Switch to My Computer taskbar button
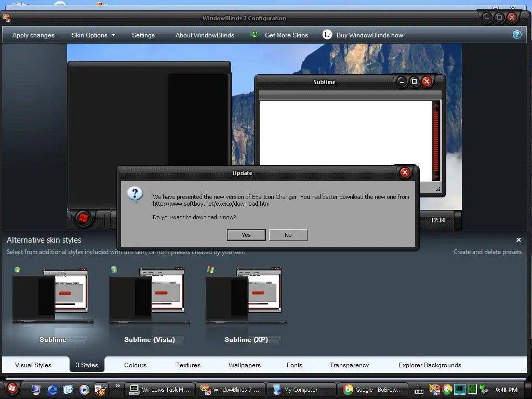 click(x=301, y=390)
